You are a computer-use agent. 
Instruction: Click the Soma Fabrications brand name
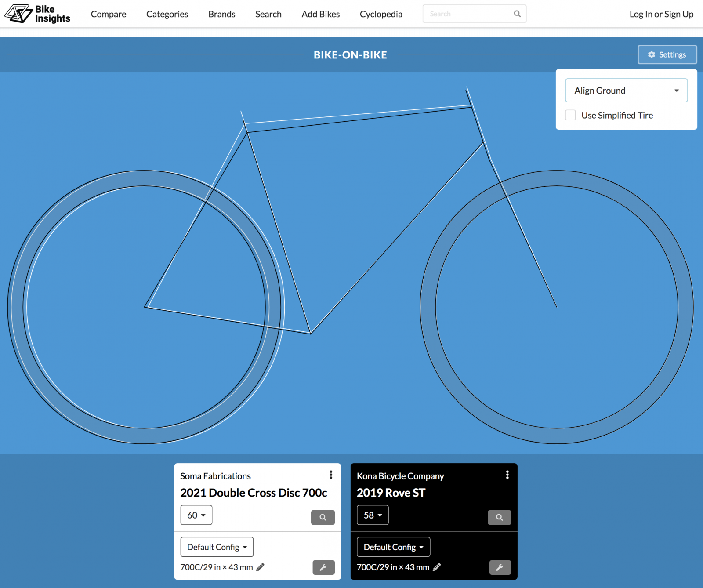[215, 476]
